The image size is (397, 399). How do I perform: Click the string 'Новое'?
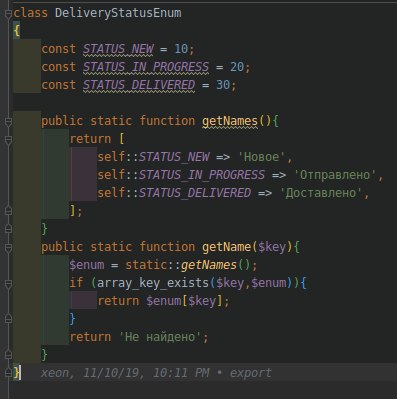(262, 157)
